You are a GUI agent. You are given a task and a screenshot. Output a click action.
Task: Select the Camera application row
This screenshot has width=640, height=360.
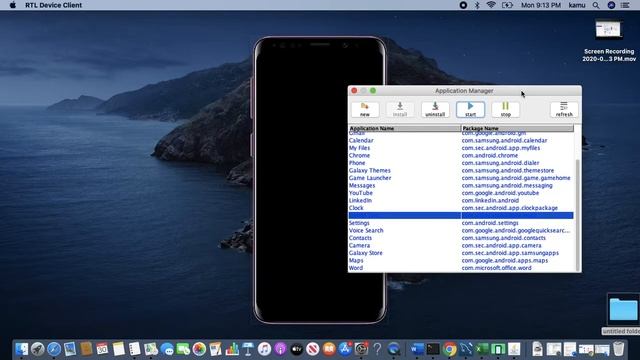coord(461,245)
